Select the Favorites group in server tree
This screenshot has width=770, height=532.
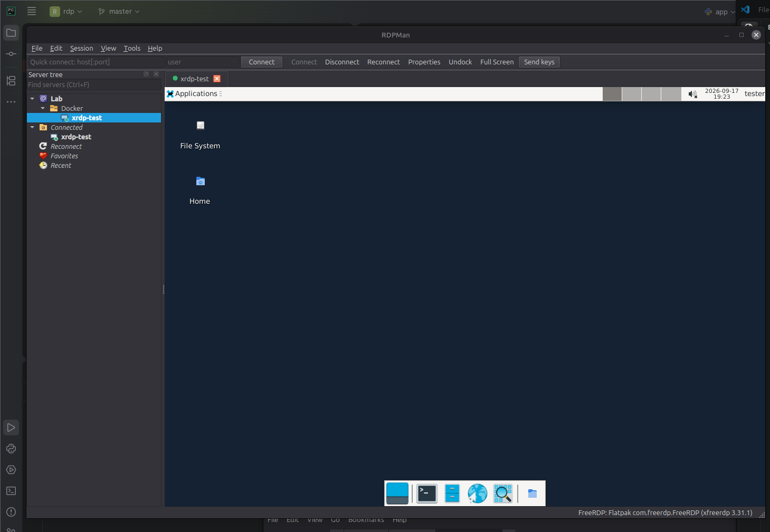click(x=64, y=156)
